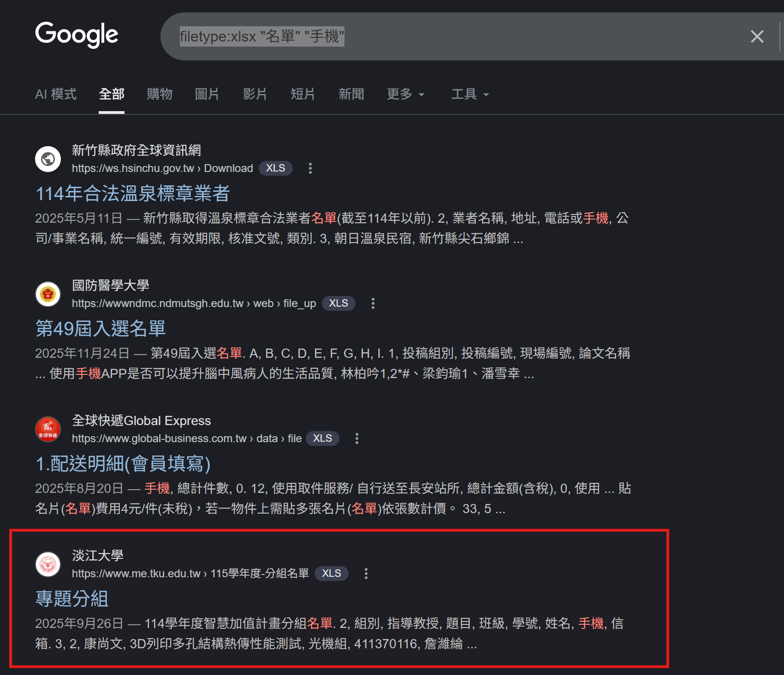Image resolution: width=784 pixels, height=675 pixels.
Task: Click the ws.hsinchu.gov.tw URL breadcrumb
Action: tap(162, 168)
